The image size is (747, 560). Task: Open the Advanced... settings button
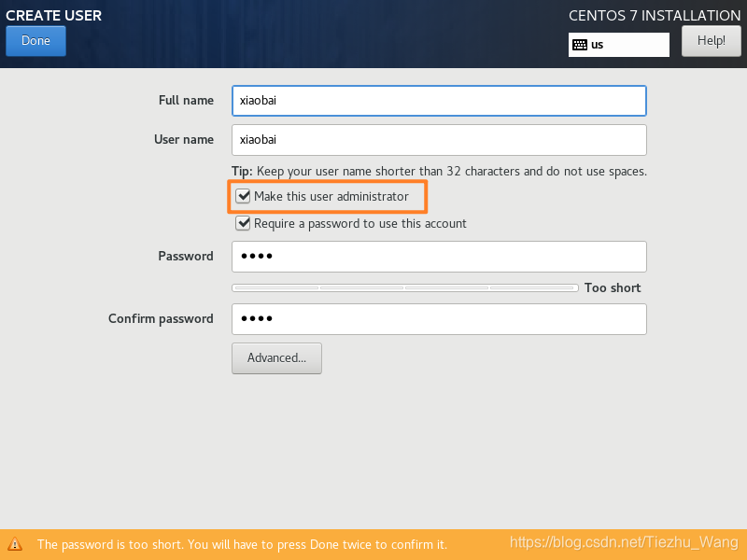click(276, 358)
